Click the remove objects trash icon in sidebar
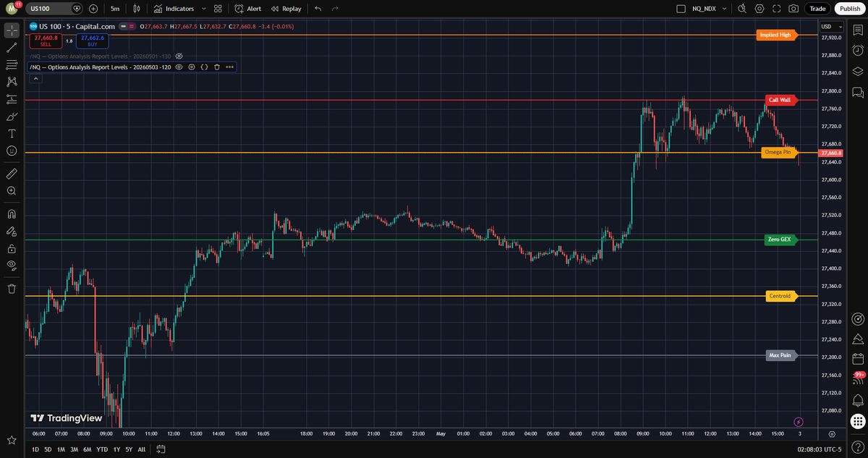 click(12, 289)
